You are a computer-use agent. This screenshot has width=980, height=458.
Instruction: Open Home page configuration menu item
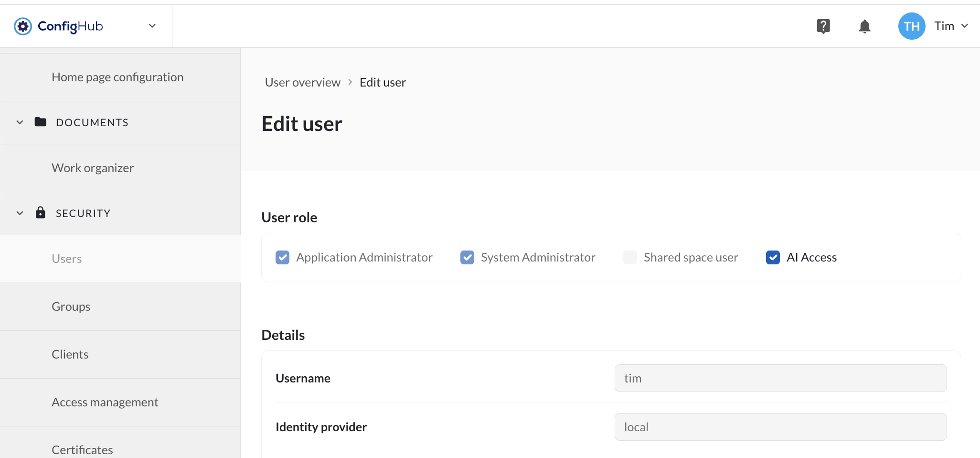pyautogui.click(x=120, y=77)
